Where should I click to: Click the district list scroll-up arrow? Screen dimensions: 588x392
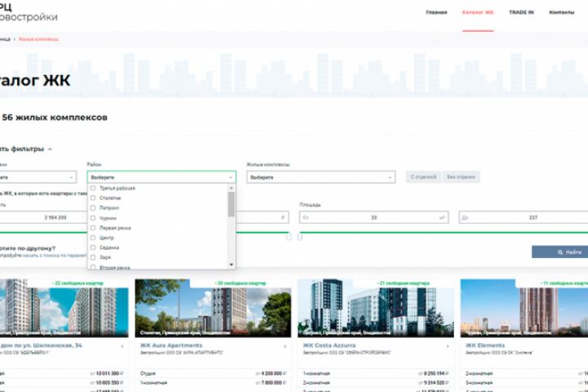231,188
